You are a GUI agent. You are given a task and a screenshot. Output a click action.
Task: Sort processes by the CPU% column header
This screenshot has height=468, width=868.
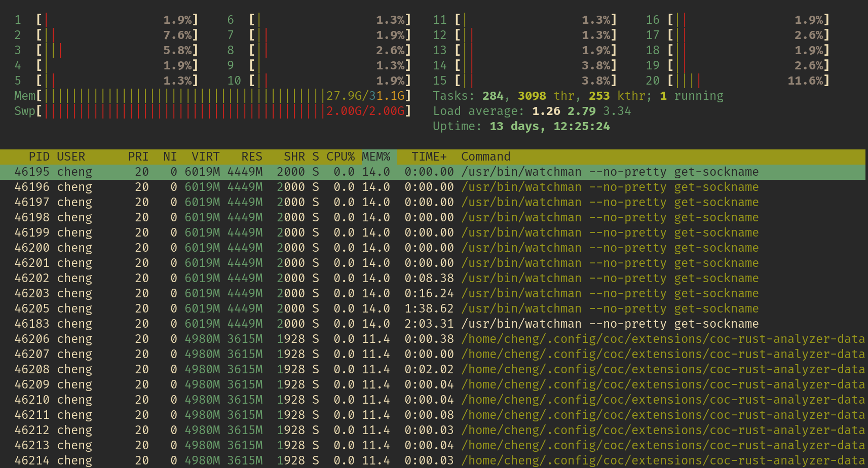pos(340,157)
